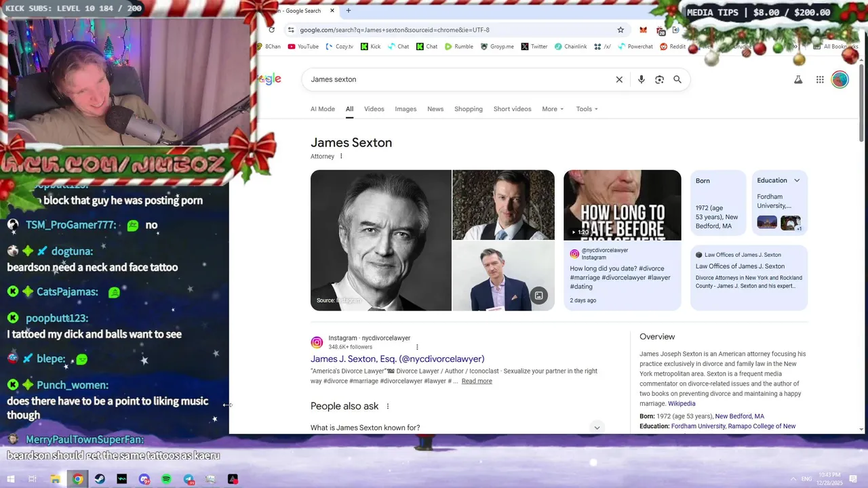Open Steam from the taskbar
This screenshot has width=868, height=488.
[100, 479]
